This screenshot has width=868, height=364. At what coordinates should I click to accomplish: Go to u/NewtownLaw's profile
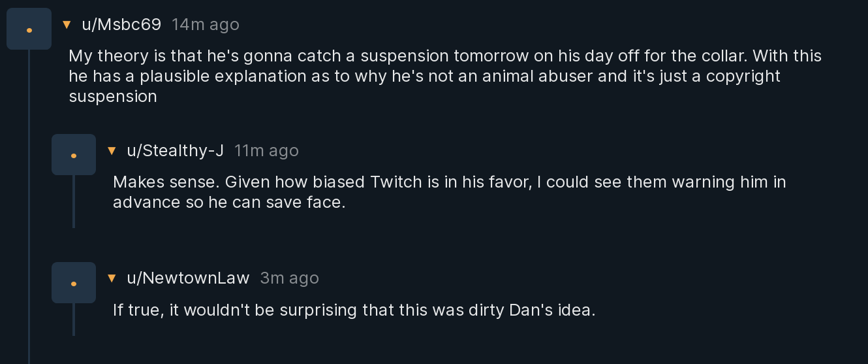(x=188, y=278)
